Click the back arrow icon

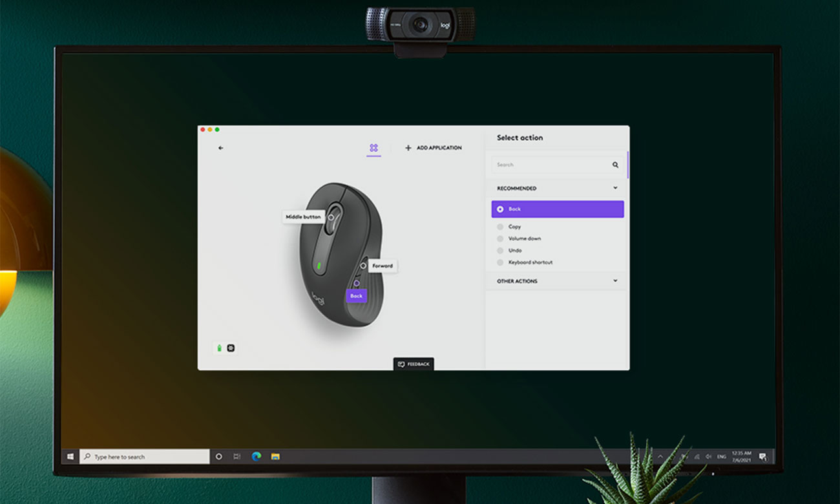click(220, 148)
